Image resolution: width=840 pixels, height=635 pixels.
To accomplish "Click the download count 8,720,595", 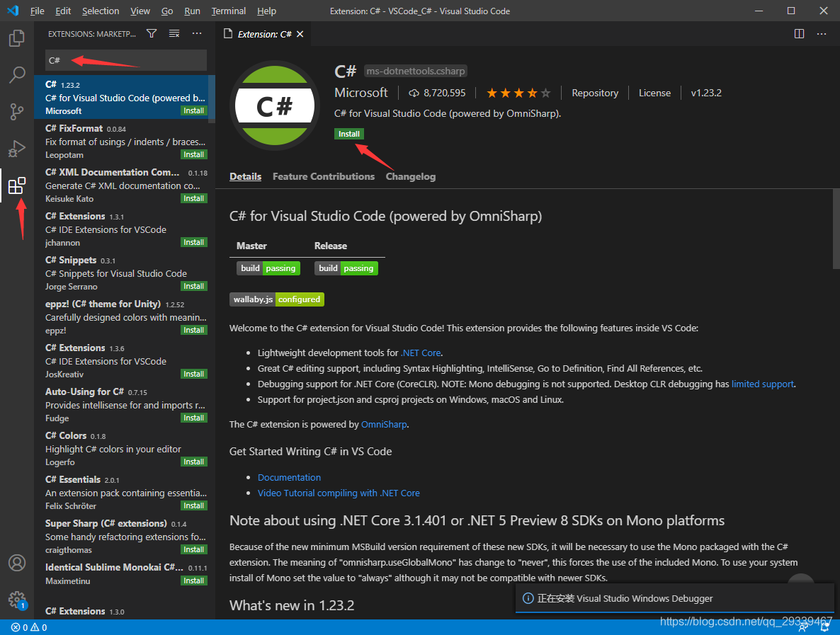I will [x=438, y=93].
